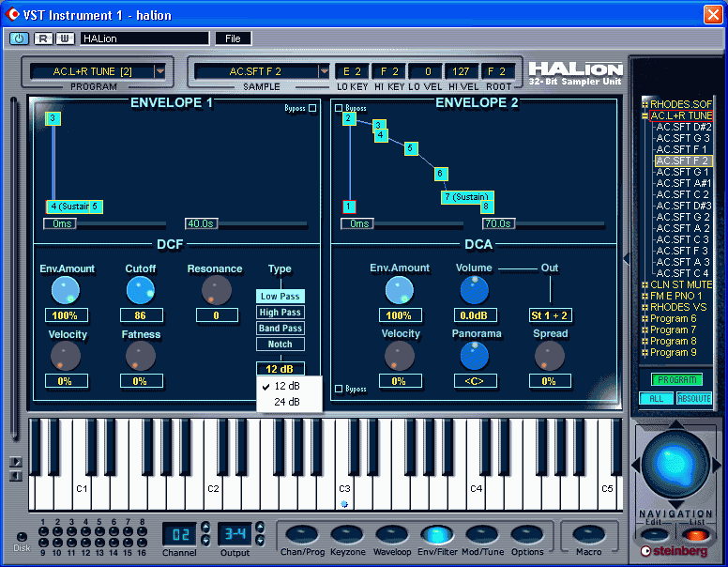Screen dimensions: 728x567
Task: Adjust the DCF Cutoff knob
Action: tap(140, 290)
